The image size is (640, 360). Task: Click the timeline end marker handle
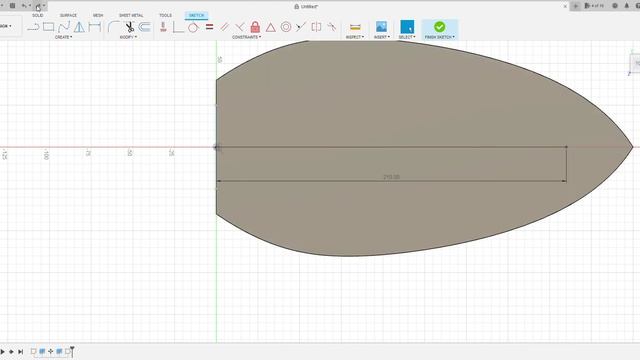click(72, 350)
